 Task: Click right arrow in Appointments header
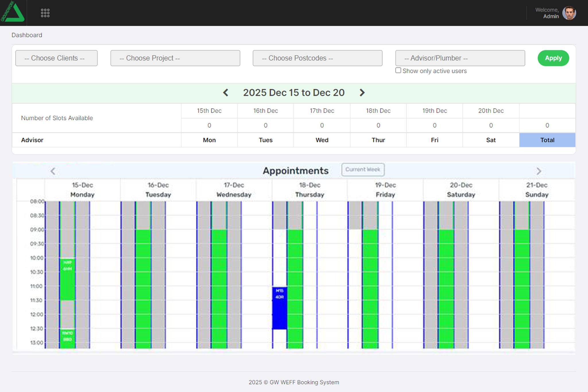point(539,171)
